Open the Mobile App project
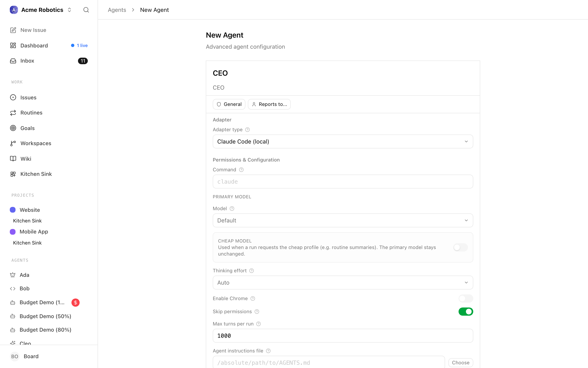Image resolution: width=588 pixels, height=368 pixels. click(x=49, y=231)
